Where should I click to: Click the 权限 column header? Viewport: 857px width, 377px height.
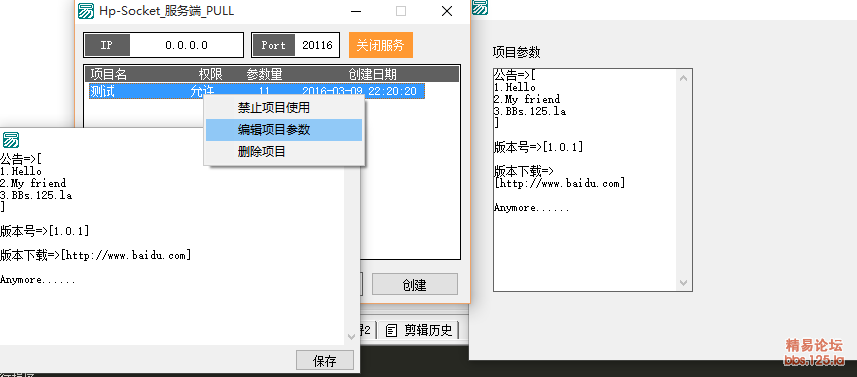click(x=210, y=74)
